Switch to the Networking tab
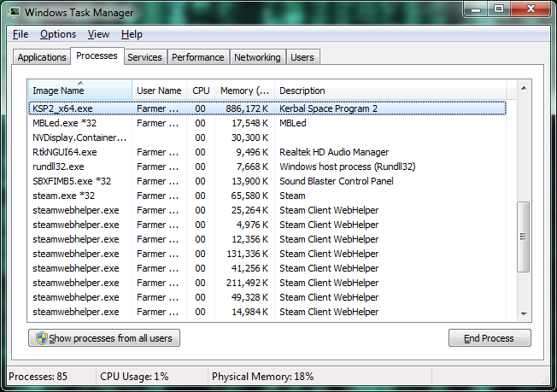The height and width of the screenshot is (392, 557). tap(257, 57)
